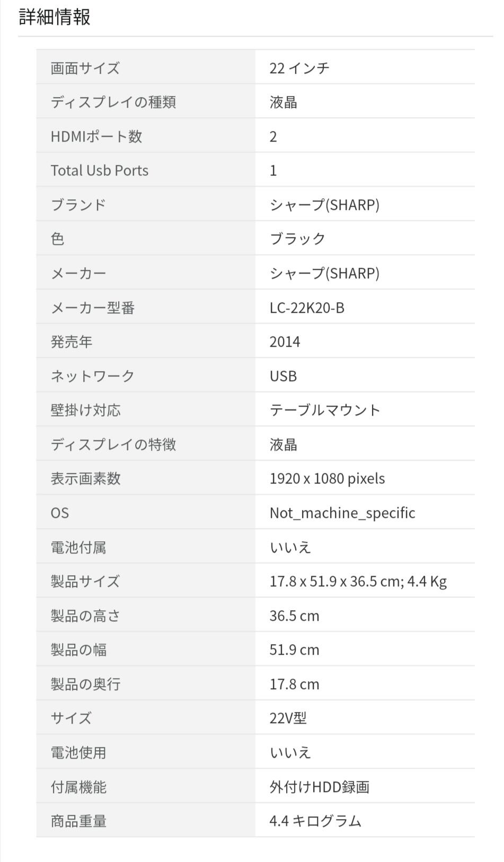The image size is (504, 862).
Task: Click the HDMIポート数 label
Action: point(96,136)
